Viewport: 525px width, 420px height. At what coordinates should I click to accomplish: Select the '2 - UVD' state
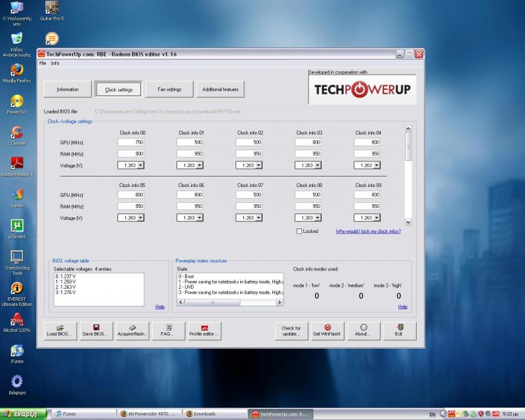pos(186,287)
